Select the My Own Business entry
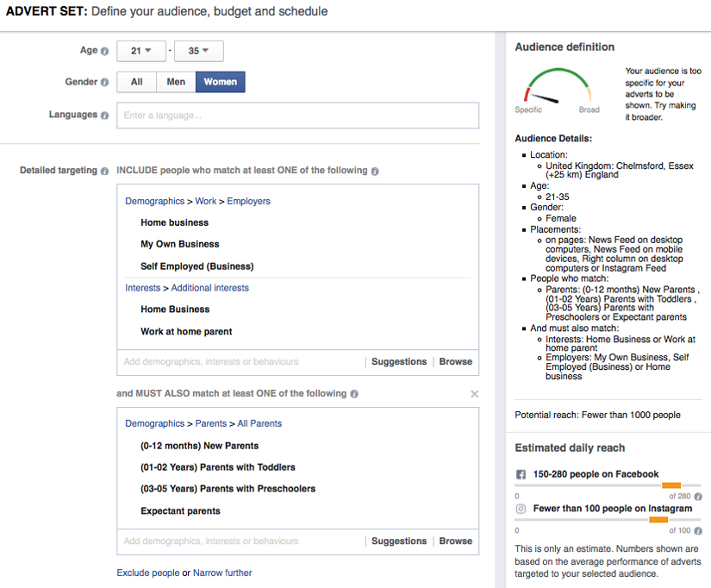This screenshot has width=711, height=588. 179,244
